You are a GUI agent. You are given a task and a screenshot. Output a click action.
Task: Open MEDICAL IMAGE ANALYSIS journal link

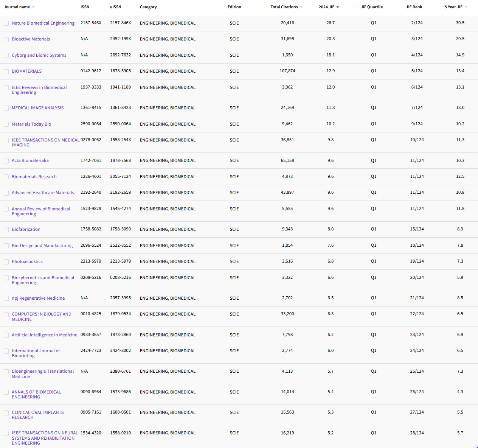[37, 108]
